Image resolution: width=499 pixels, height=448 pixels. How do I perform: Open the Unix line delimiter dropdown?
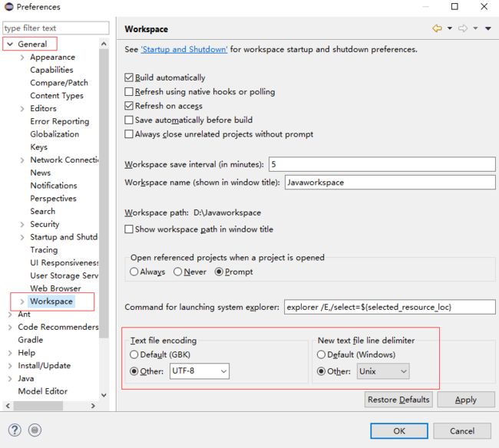coord(383,371)
